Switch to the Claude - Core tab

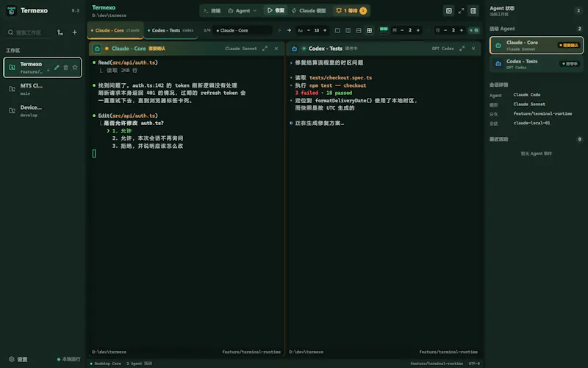tap(115, 30)
